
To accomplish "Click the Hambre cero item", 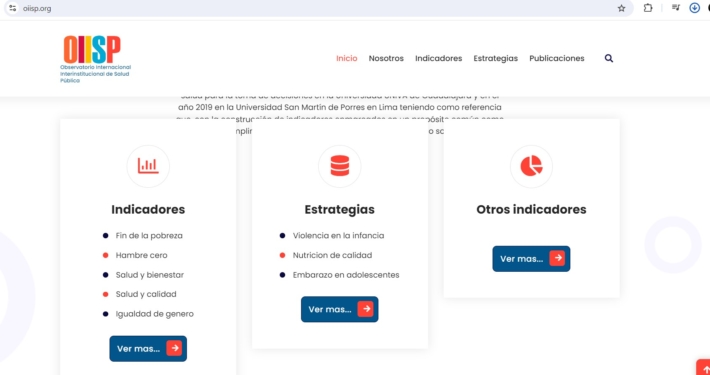I will pos(141,255).
